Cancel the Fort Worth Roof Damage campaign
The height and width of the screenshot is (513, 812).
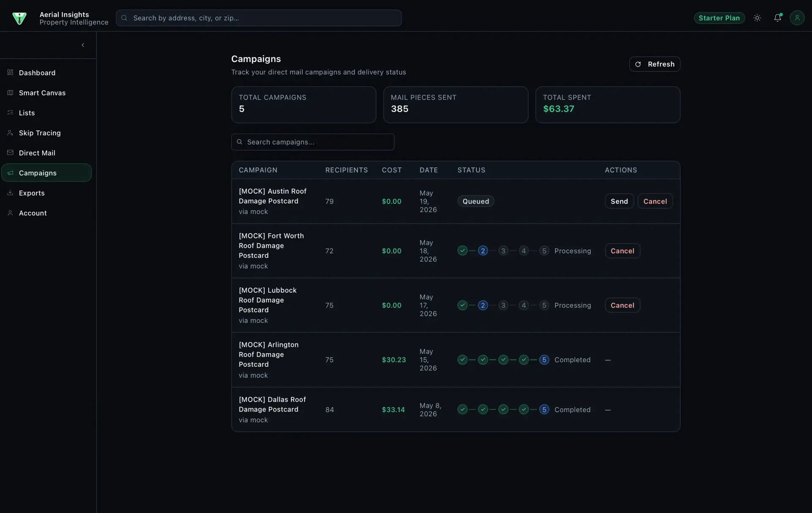(x=622, y=251)
